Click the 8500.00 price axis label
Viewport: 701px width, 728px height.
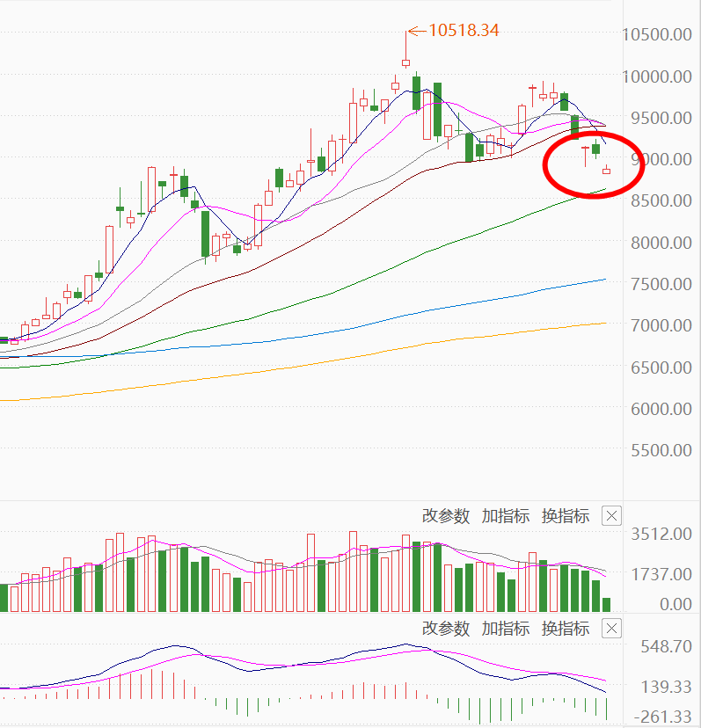pos(661,201)
